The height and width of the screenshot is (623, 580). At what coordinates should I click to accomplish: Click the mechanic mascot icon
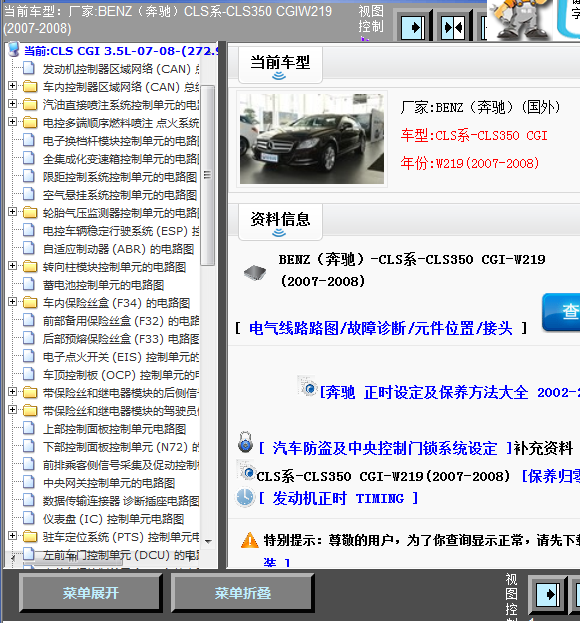(x=519, y=20)
